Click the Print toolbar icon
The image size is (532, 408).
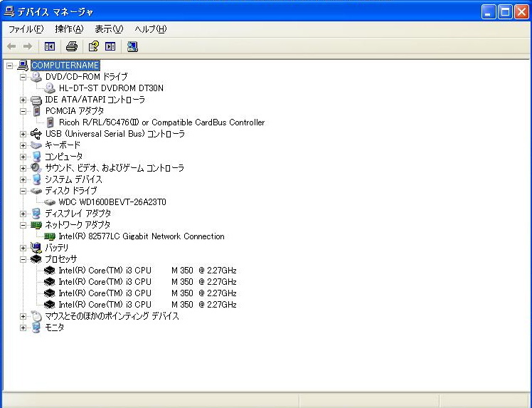coord(71,46)
